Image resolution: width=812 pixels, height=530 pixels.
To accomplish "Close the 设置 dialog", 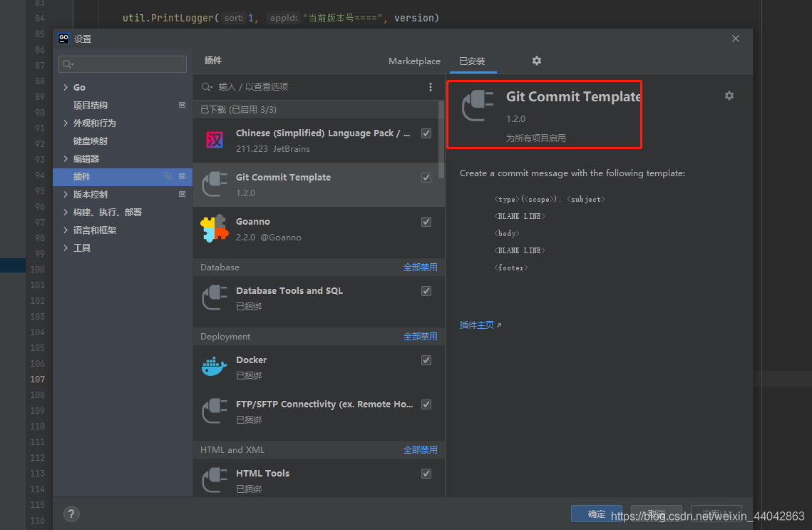I will (x=735, y=39).
